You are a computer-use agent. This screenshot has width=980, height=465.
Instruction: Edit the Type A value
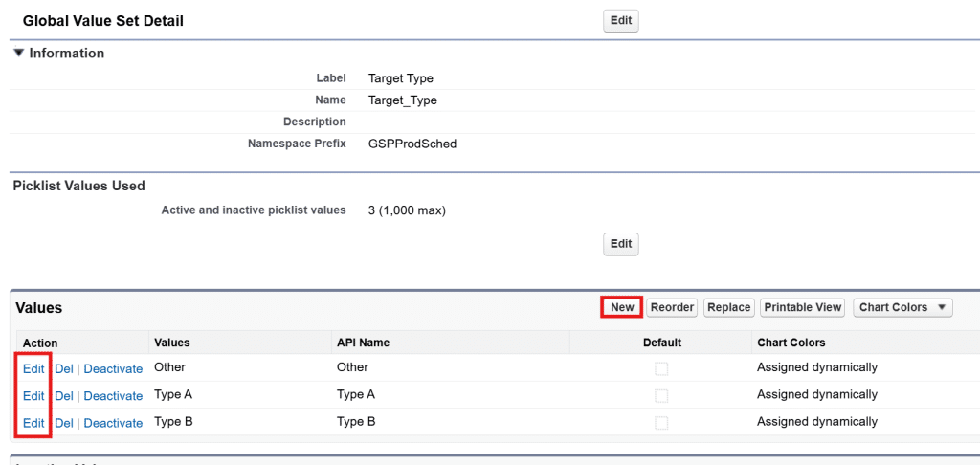33,395
